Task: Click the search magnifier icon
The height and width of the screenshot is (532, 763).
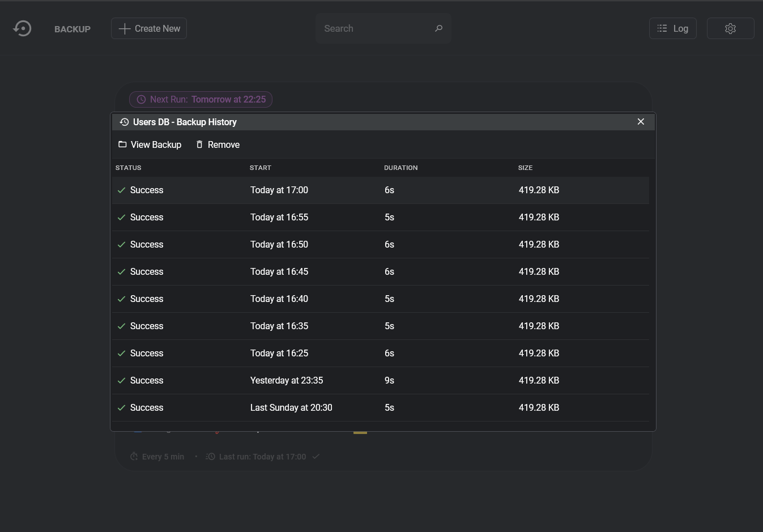Action: tap(438, 28)
